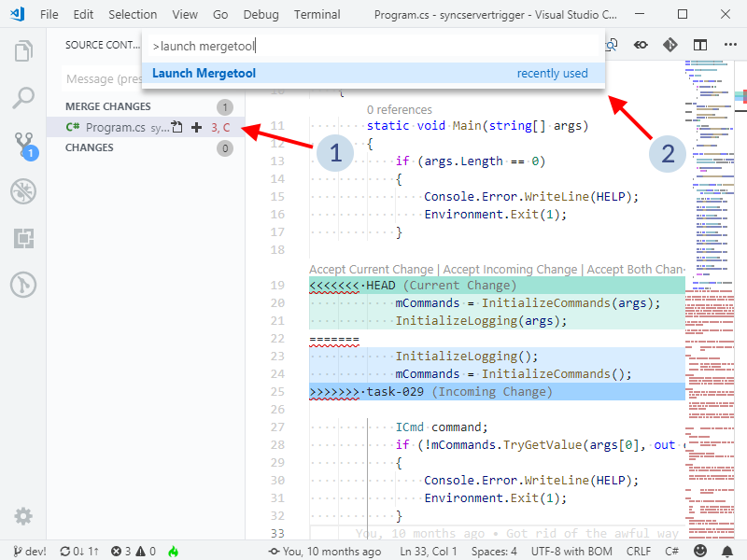This screenshot has width=747, height=560.
Task: Click the VS Code logo in title bar
Action: coord(17,14)
